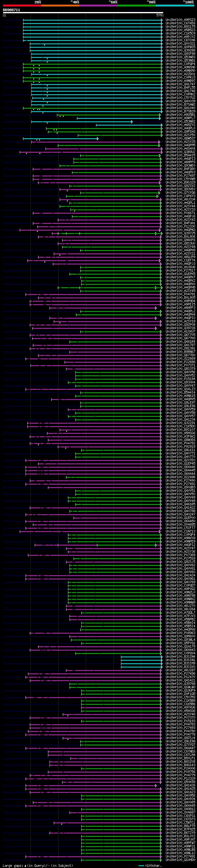Select the UniRef100_P07370 label

click(x=180, y=718)
